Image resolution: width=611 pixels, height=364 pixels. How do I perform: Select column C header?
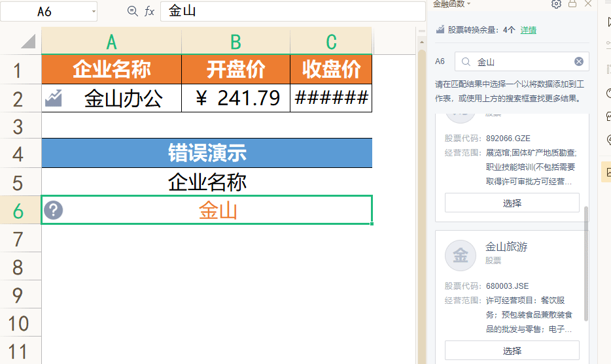click(331, 41)
